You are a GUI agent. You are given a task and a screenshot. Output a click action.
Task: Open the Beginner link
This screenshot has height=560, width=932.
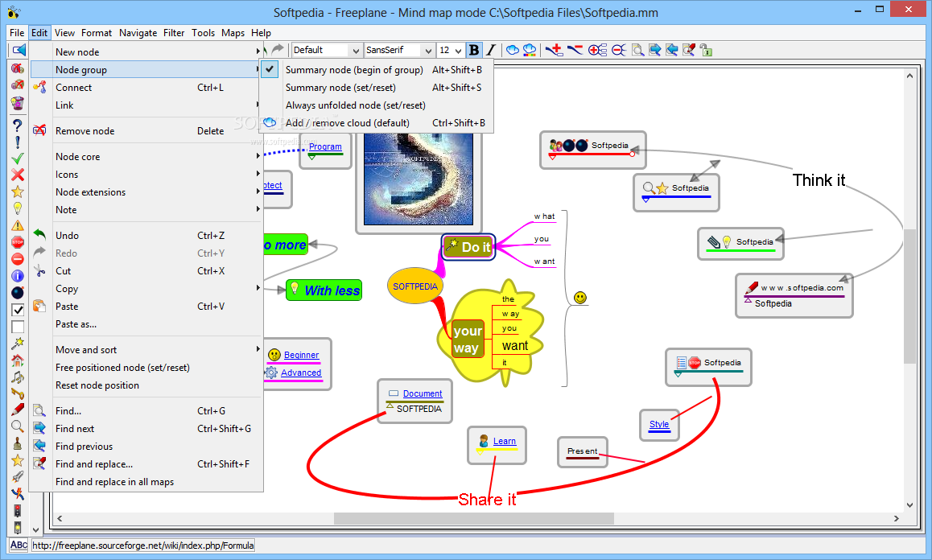coord(301,355)
